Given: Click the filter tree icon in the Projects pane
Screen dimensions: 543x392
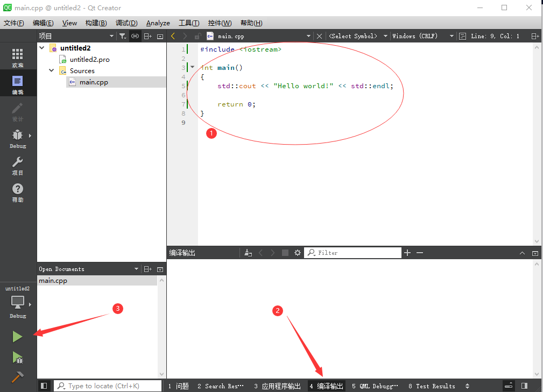Looking at the screenshot, I should (123, 36).
